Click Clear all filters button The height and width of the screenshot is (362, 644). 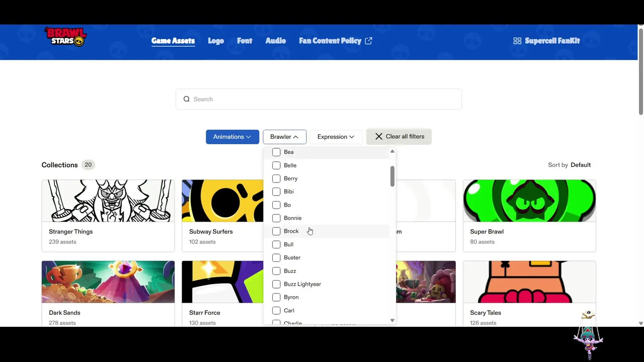399,137
